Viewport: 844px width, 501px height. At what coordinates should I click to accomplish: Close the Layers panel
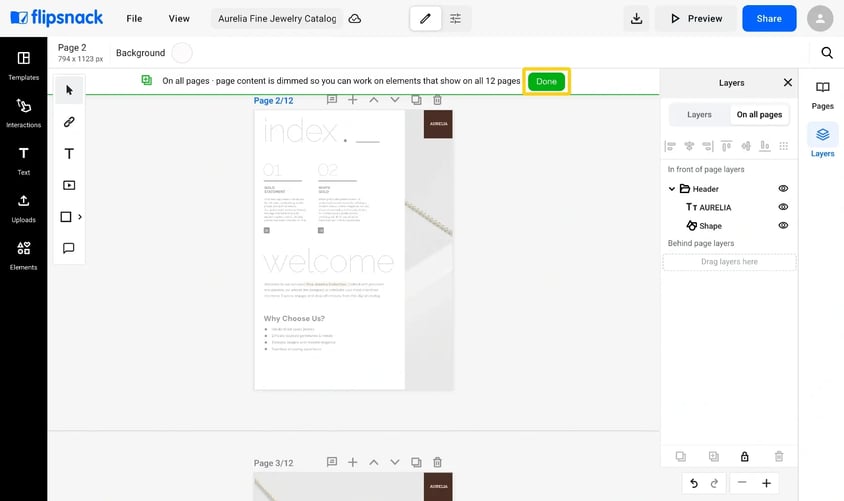(787, 82)
